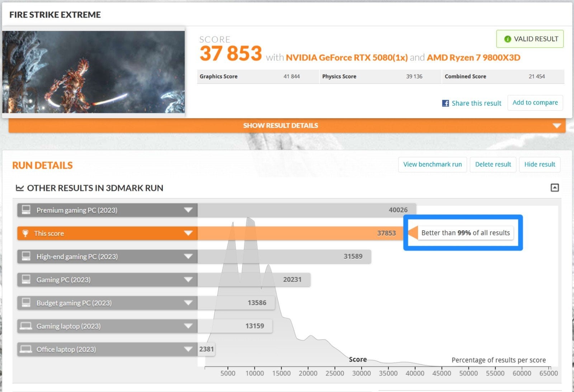Click Add to compare
This screenshot has width=574, height=392.
pyautogui.click(x=535, y=103)
